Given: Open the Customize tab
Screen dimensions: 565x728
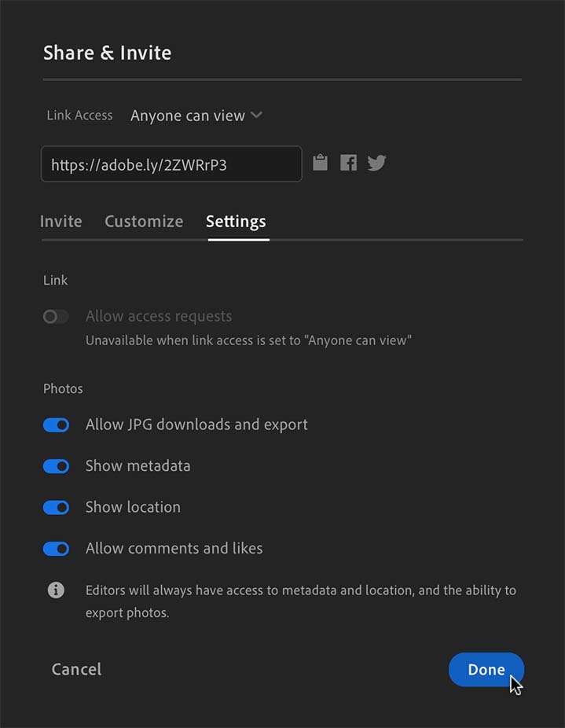Looking at the screenshot, I should [x=143, y=221].
